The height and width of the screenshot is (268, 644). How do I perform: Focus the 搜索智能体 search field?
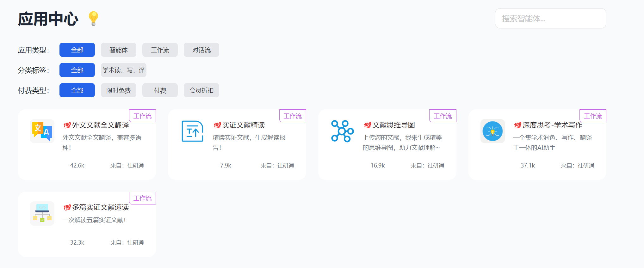tap(551, 18)
